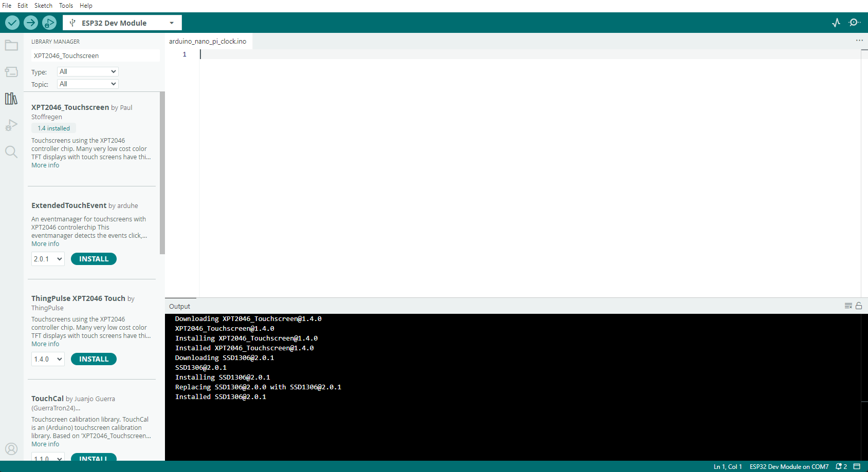Open the ESP32 Dev Module board selector
The height and width of the screenshot is (472, 868).
[122, 23]
